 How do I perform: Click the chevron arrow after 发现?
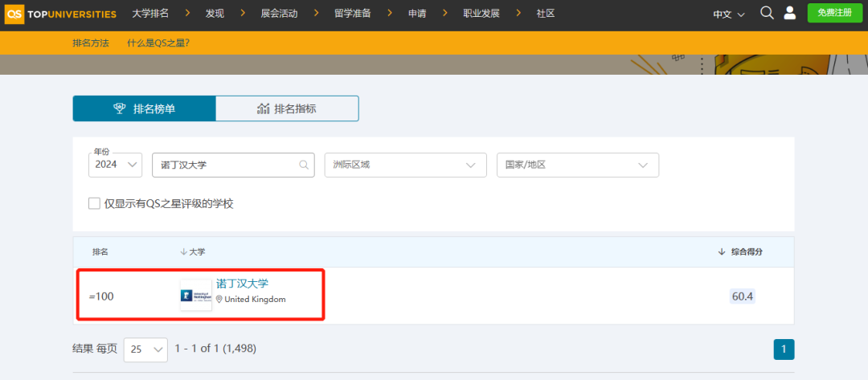click(x=243, y=13)
